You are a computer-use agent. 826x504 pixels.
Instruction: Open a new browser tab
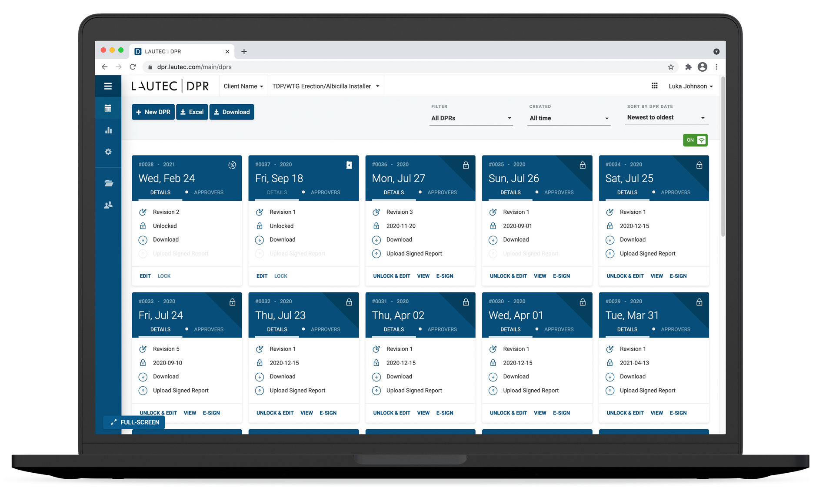click(244, 51)
